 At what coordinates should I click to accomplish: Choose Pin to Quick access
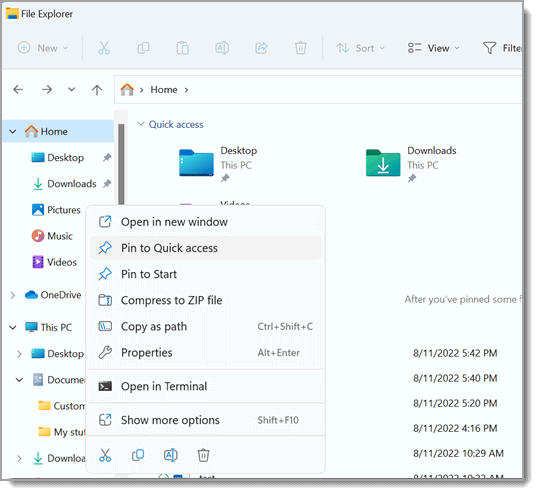click(206, 248)
